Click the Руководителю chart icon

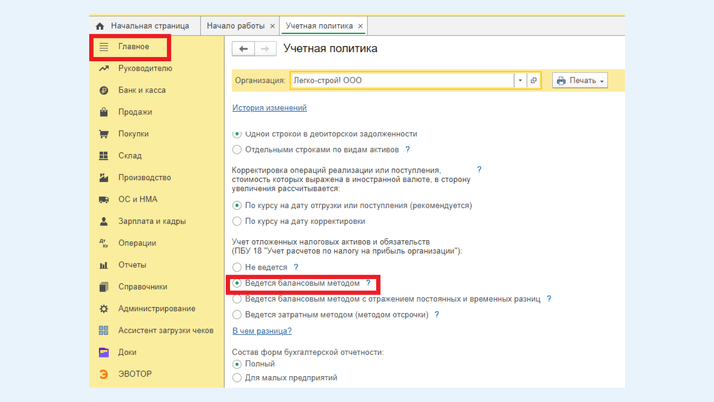point(104,68)
